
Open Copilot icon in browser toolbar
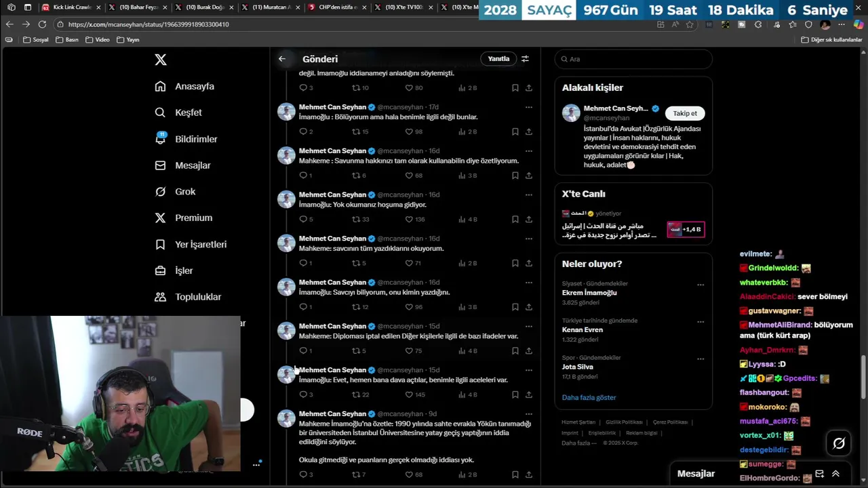point(859,24)
